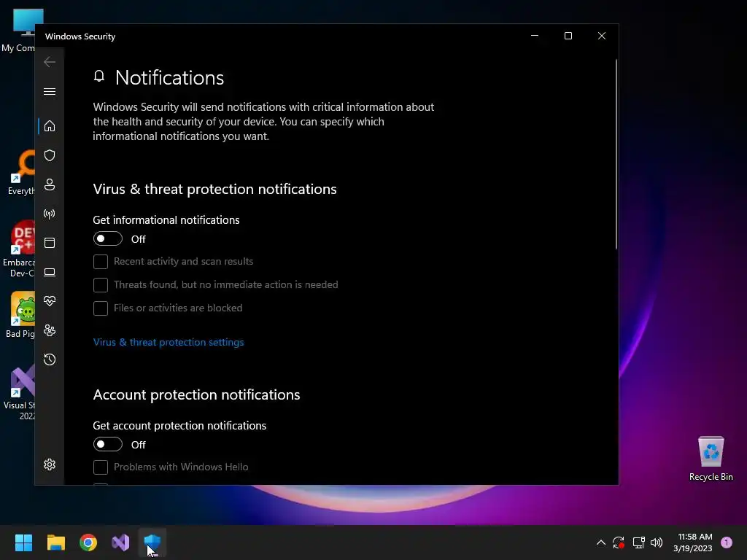Open Device security laptop icon
747x560 pixels.
coord(50,272)
